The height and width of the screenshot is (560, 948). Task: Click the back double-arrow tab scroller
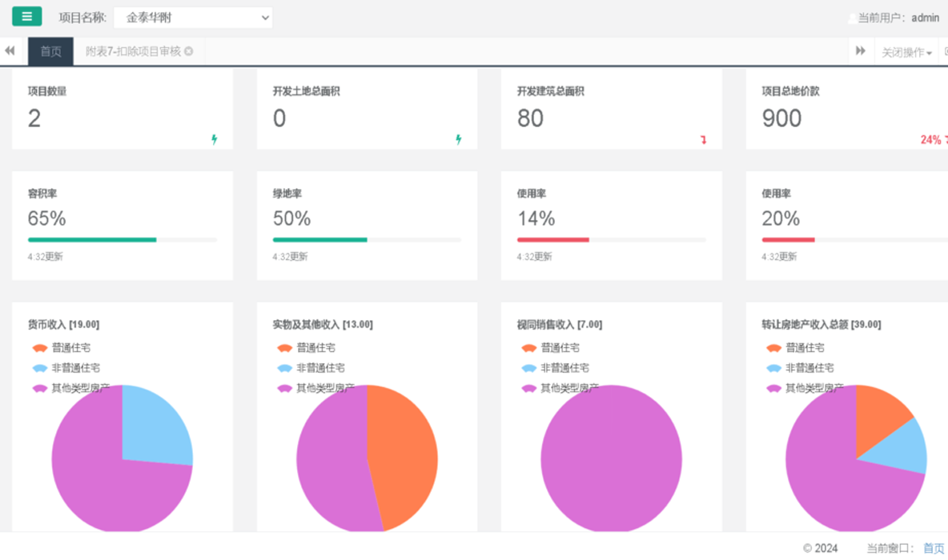(x=10, y=50)
